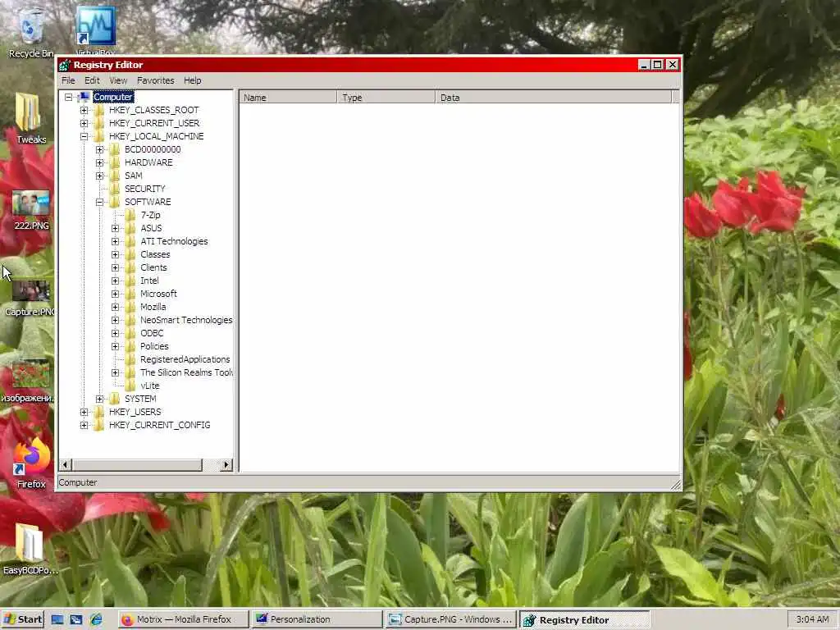840x630 pixels.
Task: Expand the Policies key
Action: [x=115, y=347]
